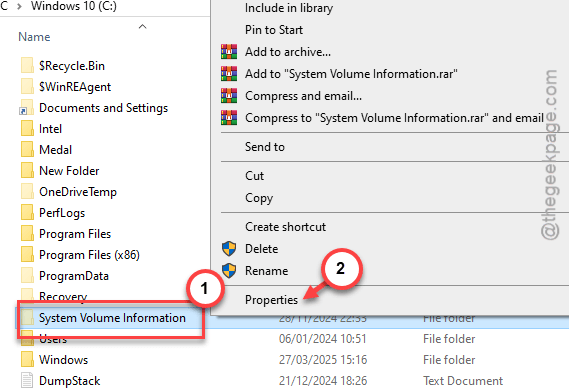Choose Include in library from context menu

289,8
